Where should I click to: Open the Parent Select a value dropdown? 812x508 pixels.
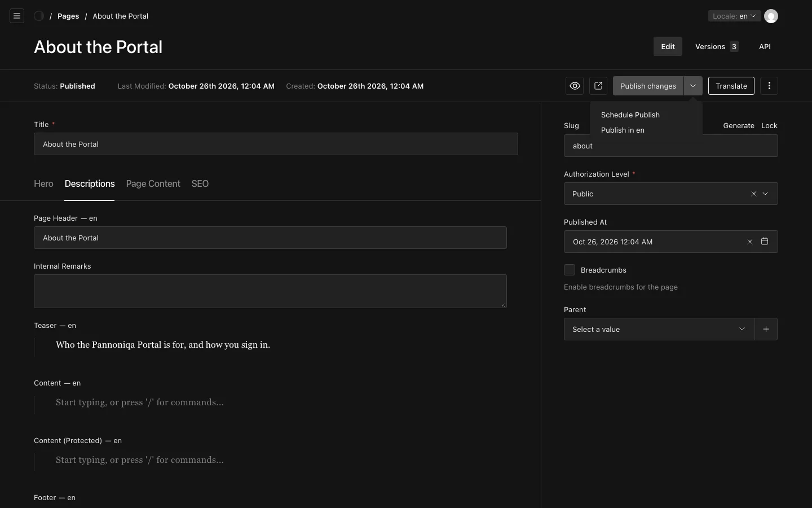tap(659, 329)
